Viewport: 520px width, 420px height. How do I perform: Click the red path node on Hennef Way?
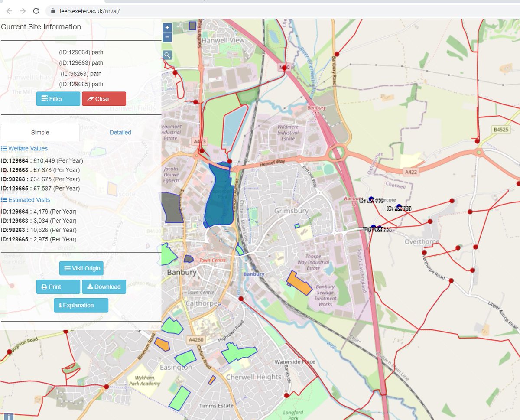pos(229,161)
